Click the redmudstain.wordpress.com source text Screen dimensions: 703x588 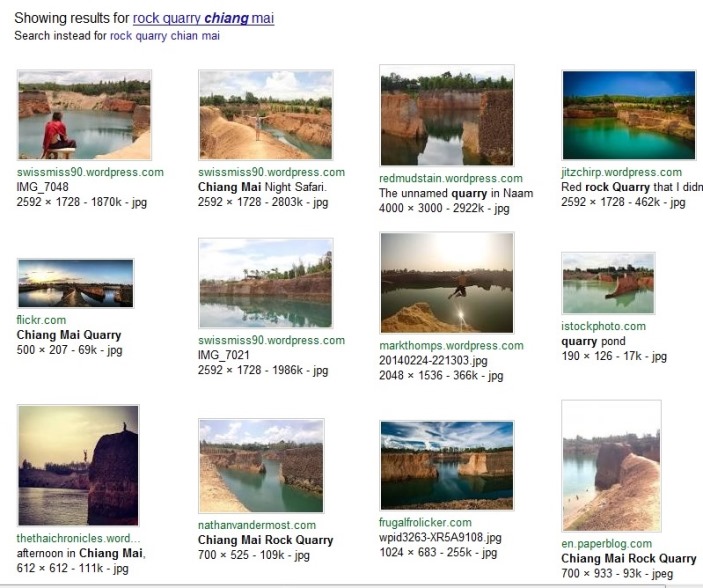click(x=451, y=179)
